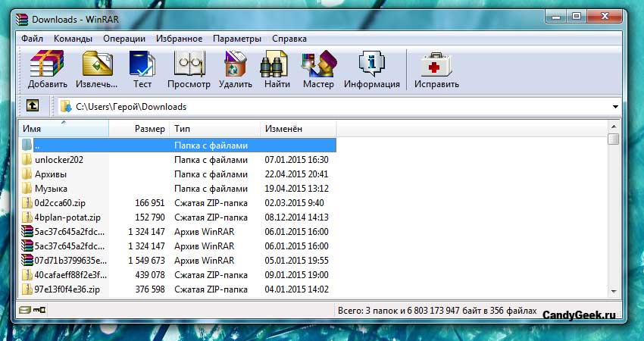Click the scrollbar up arrow
Viewport: 644px width, 341px height.
click(614, 127)
